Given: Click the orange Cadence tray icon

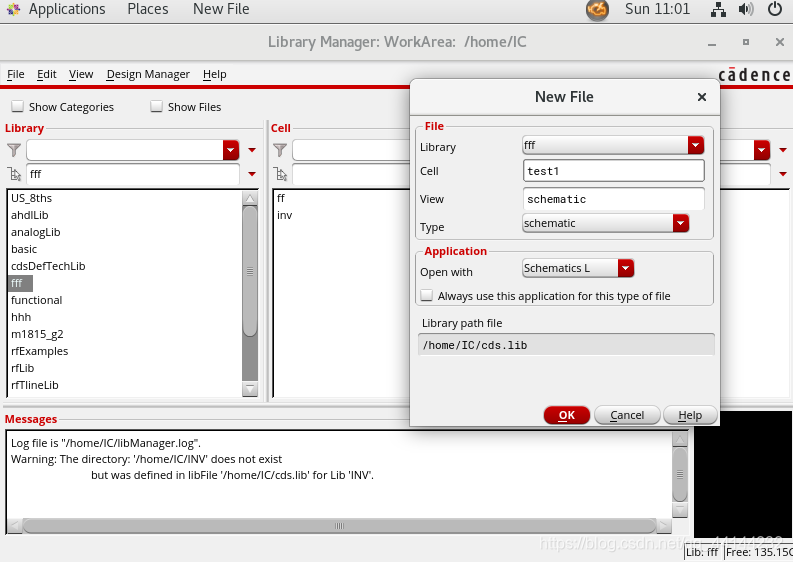Looking at the screenshot, I should click(597, 10).
